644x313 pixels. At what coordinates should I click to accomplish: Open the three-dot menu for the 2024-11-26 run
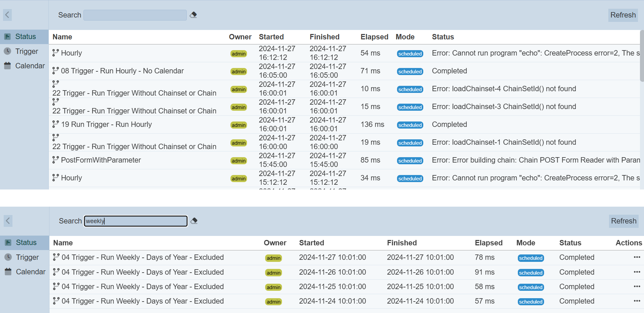tap(637, 272)
